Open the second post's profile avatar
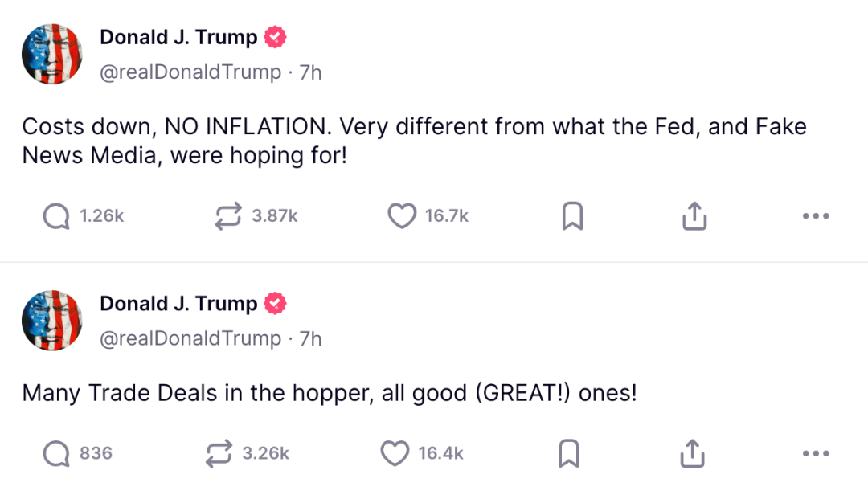Viewport: 868px width, 491px height. [x=52, y=321]
